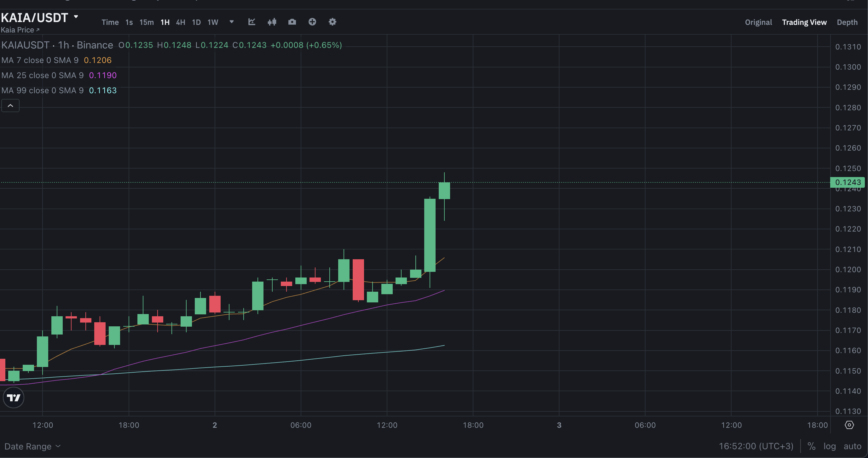The height and width of the screenshot is (458, 868).
Task: Click the KAIA/USDT pair title
Action: (x=34, y=18)
